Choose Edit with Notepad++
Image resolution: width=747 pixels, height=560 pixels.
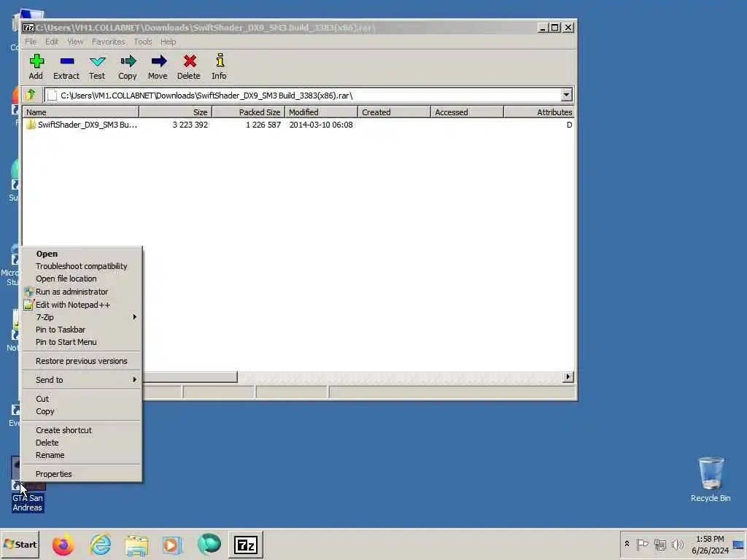[x=82, y=305]
